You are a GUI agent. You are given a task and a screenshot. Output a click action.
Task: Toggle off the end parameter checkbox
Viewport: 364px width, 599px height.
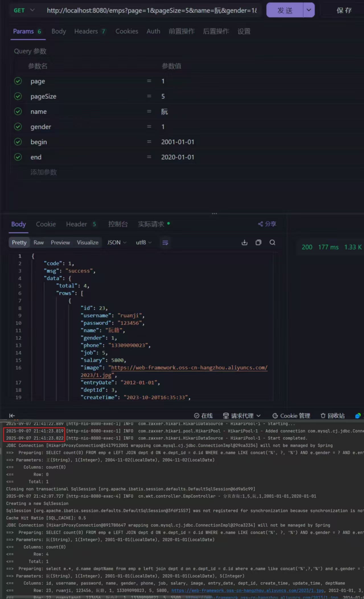coord(18,157)
